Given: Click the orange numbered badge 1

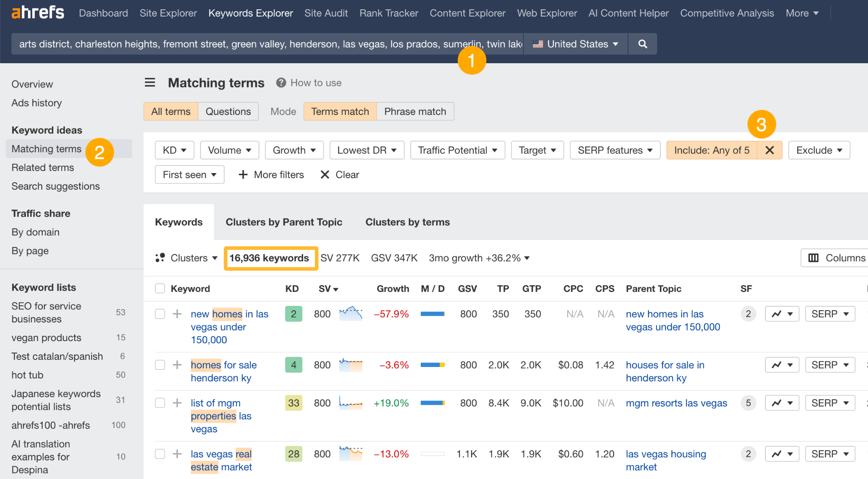Looking at the screenshot, I should tap(471, 59).
